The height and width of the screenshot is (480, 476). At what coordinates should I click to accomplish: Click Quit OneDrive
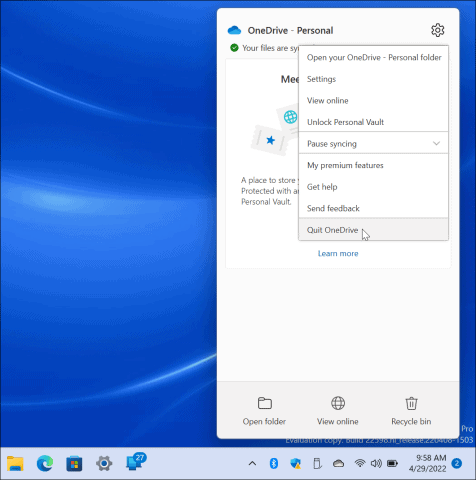[x=374, y=230]
